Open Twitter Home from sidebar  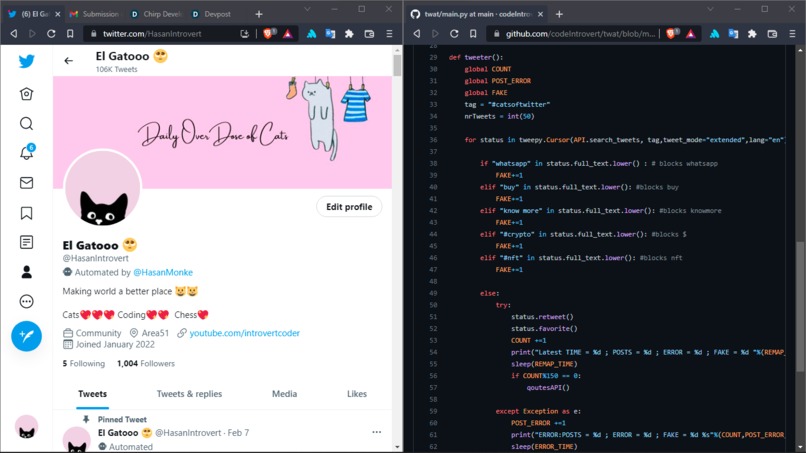click(x=27, y=94)
